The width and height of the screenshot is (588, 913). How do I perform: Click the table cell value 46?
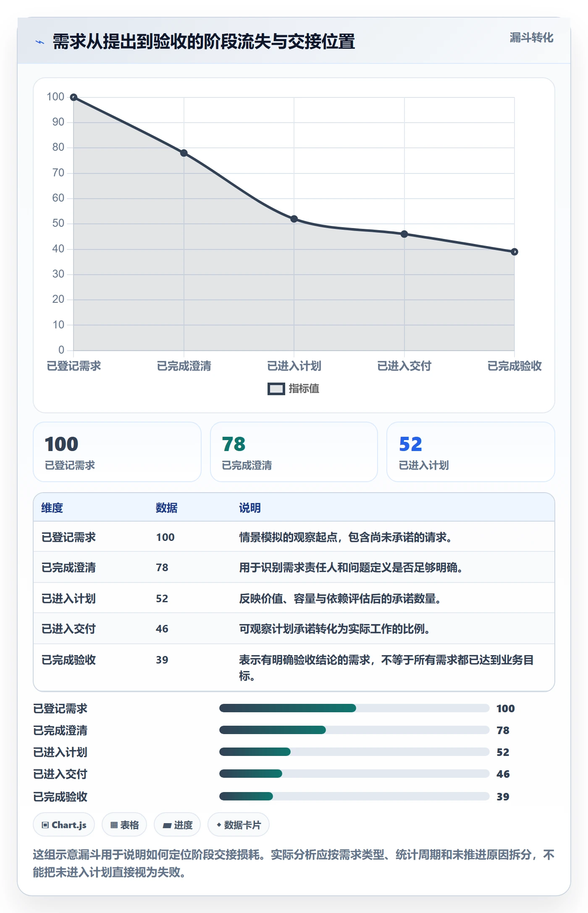[162, 629]
